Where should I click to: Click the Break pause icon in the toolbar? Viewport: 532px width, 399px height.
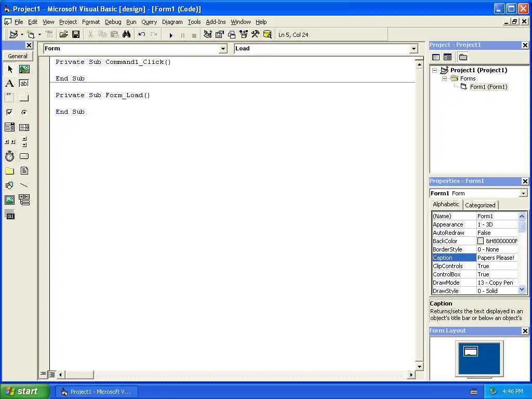[x=182, y=35]
